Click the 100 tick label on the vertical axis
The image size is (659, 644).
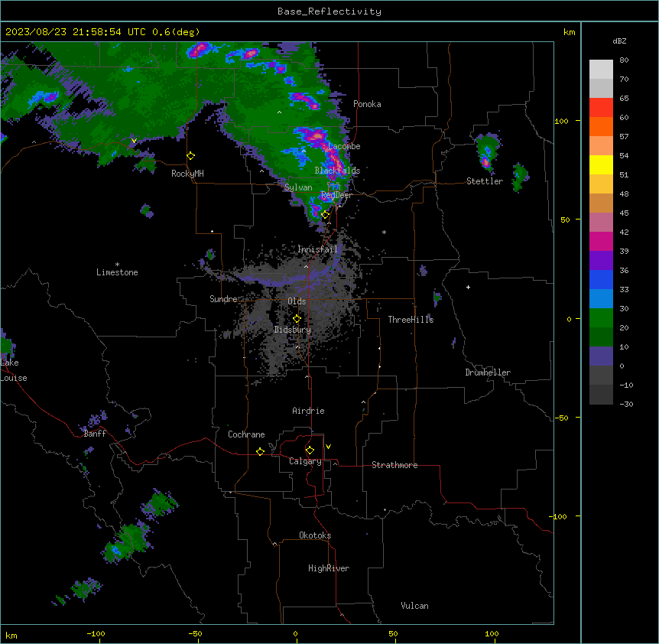(x=561, y=121)
